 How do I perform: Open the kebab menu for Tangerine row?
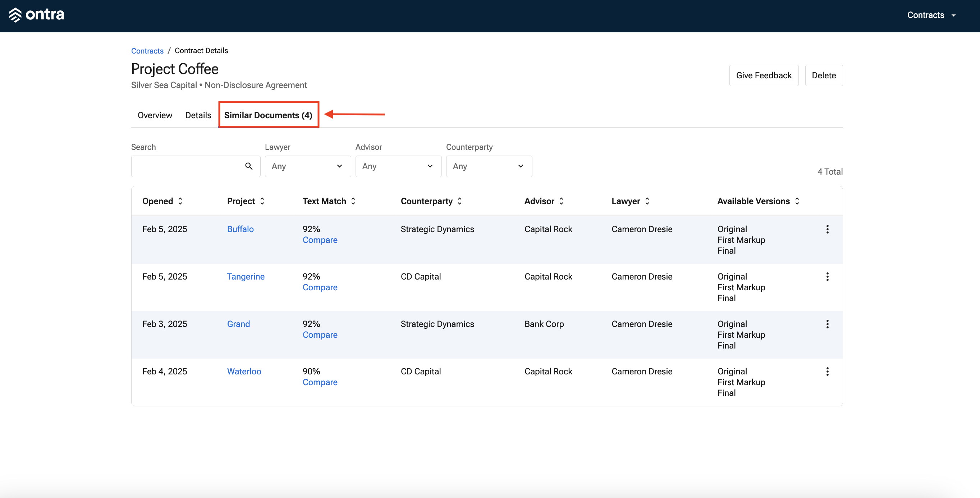pos(827,277)
